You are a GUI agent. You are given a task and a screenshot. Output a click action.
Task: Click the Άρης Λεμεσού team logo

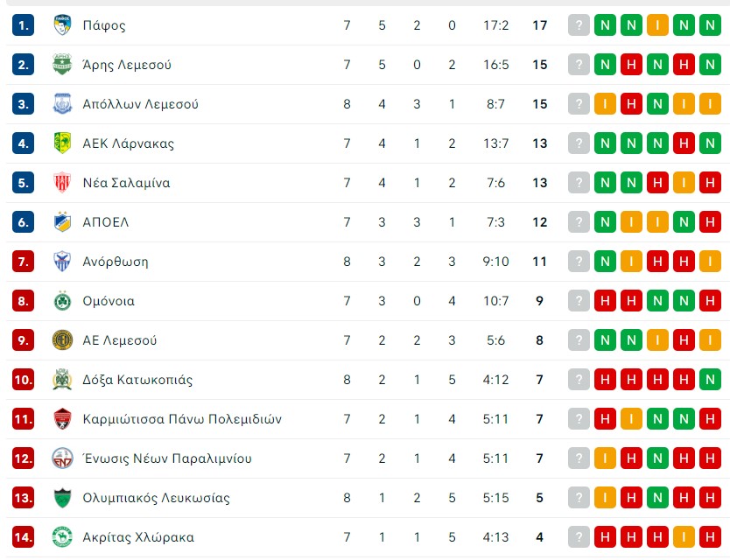[x=62, y=64]
